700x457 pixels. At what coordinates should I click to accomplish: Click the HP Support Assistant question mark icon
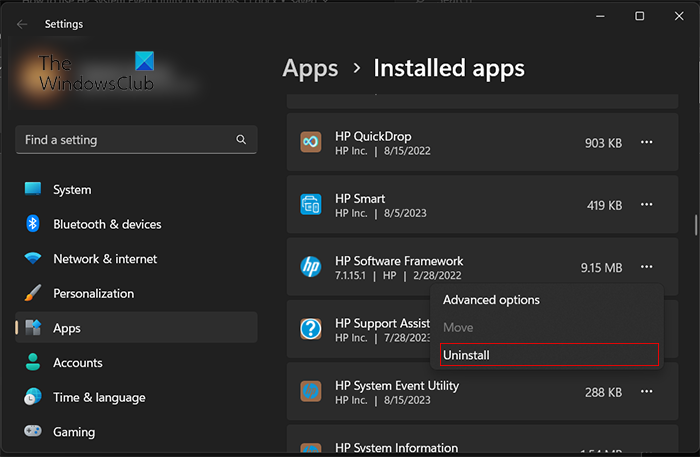(x=310, y=329)
